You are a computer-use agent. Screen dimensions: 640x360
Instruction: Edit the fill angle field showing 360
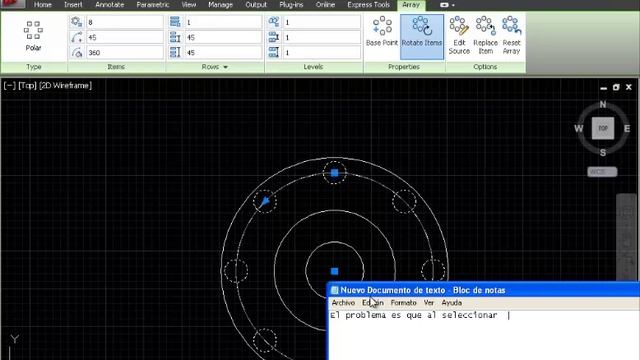click(124, 53)
